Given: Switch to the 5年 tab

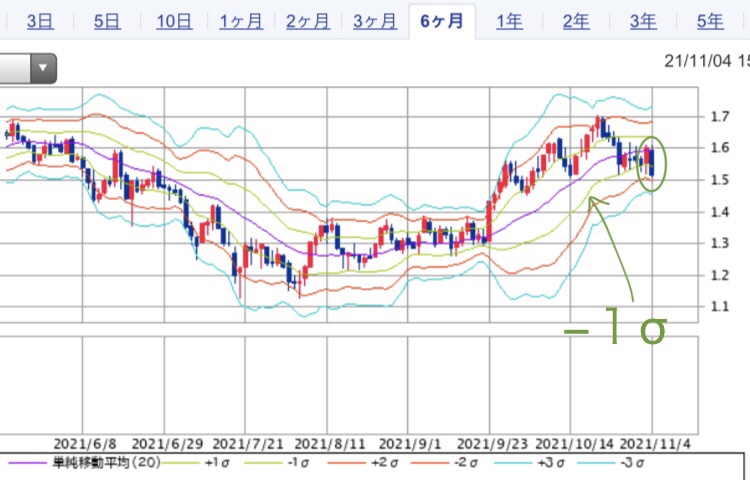Looking at the screenshot, I should point(710,21).
